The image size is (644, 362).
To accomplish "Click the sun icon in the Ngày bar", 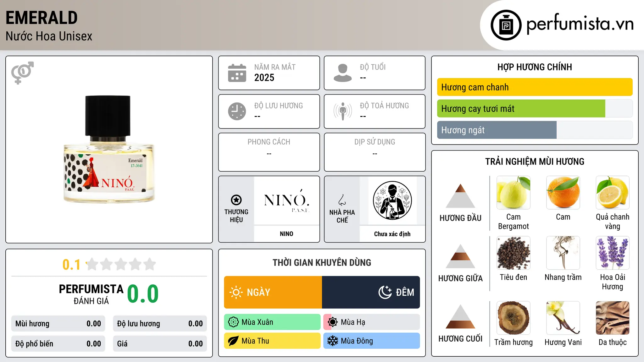I will (236, 292).
